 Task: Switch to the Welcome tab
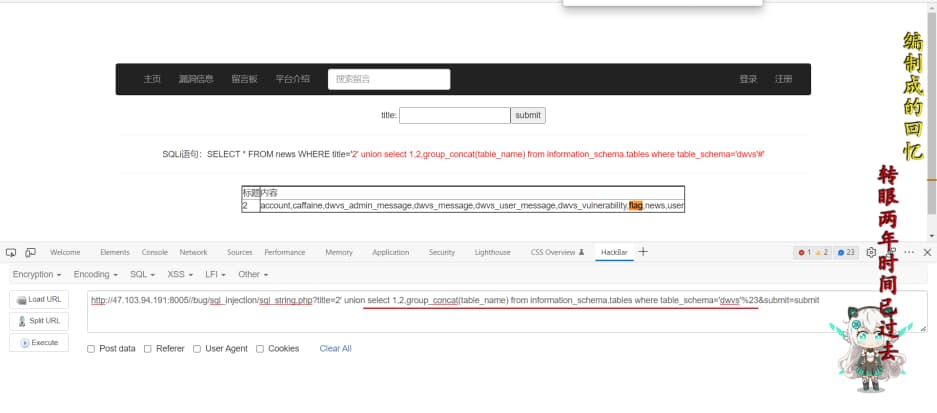[65, 252]
